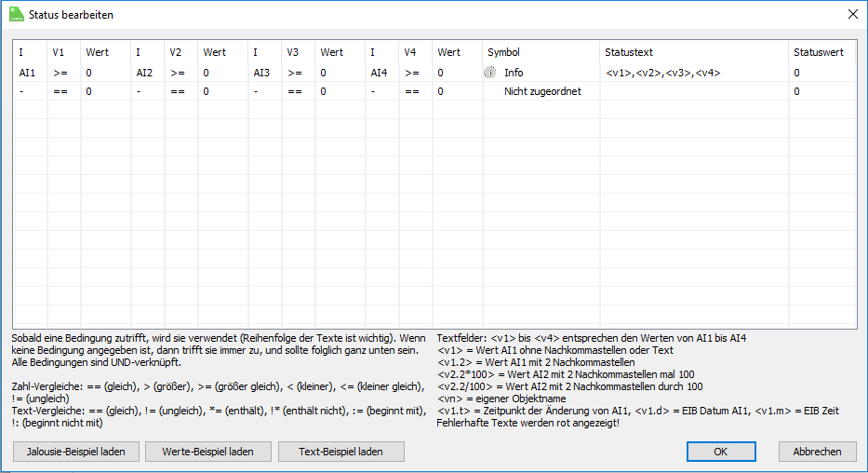Screen dimensions: 868x473
Task: Click the Info symbol icon in first row
Action: pyautogui.click(x=490, y=73)
